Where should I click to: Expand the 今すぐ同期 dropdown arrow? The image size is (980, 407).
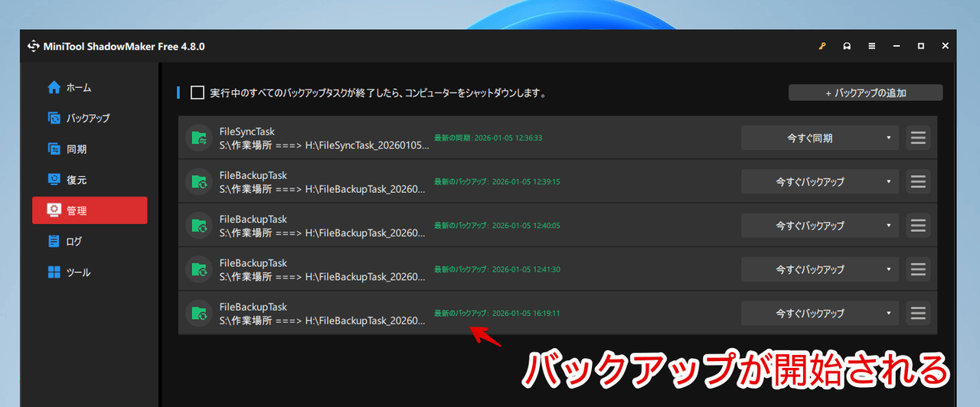[x=888, y=138]
